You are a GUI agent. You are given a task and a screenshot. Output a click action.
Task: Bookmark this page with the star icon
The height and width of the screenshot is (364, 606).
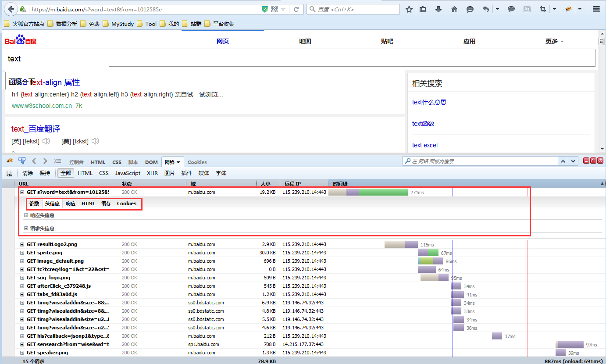(409, 9)
